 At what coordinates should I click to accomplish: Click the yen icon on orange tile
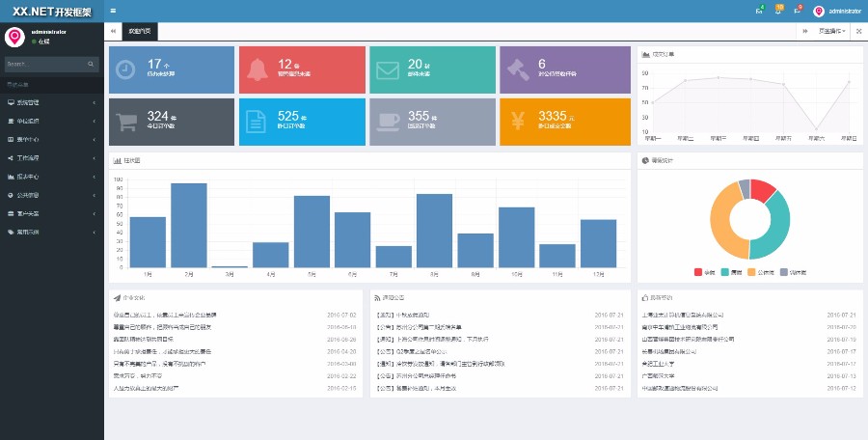click(517, 122)
